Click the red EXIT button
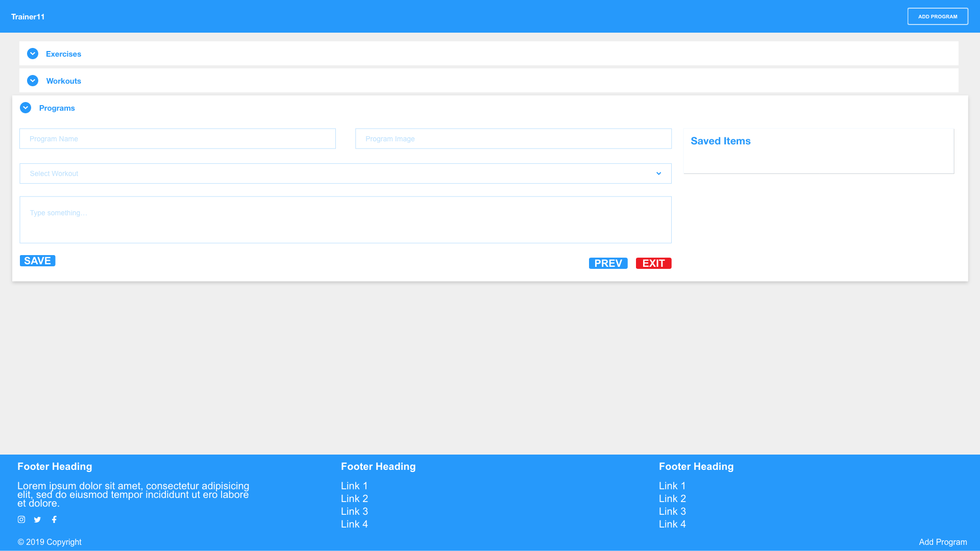The width and height of the screenshot is (980, 551). tap(653, 263)
